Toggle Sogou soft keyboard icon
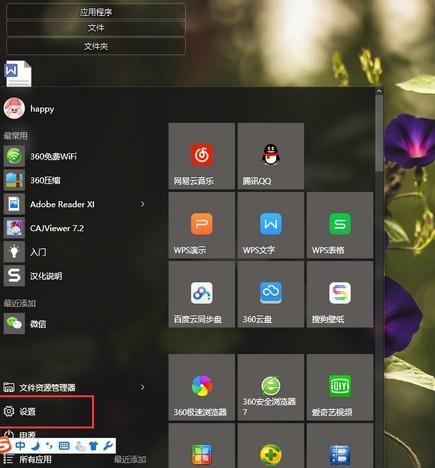 [64, 446]
